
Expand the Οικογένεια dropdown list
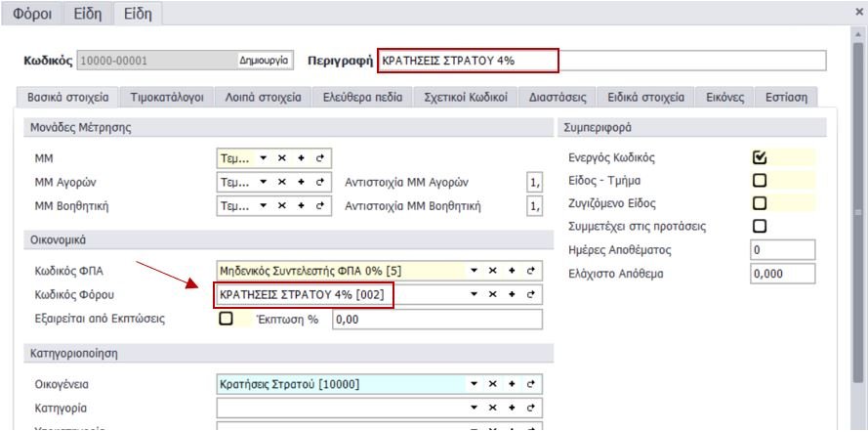pyautogui.click(x=475, y=384)
